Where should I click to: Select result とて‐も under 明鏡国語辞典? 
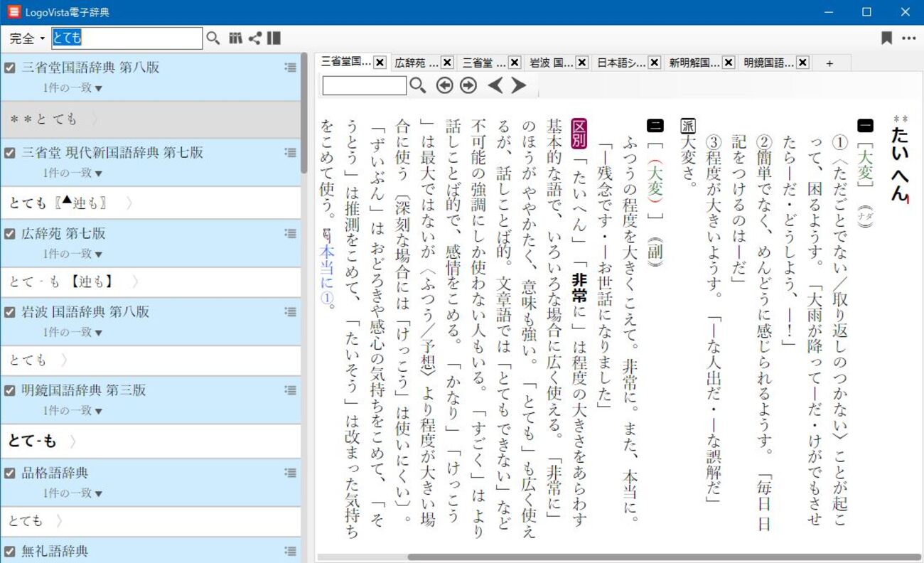[x=151, y=441]
